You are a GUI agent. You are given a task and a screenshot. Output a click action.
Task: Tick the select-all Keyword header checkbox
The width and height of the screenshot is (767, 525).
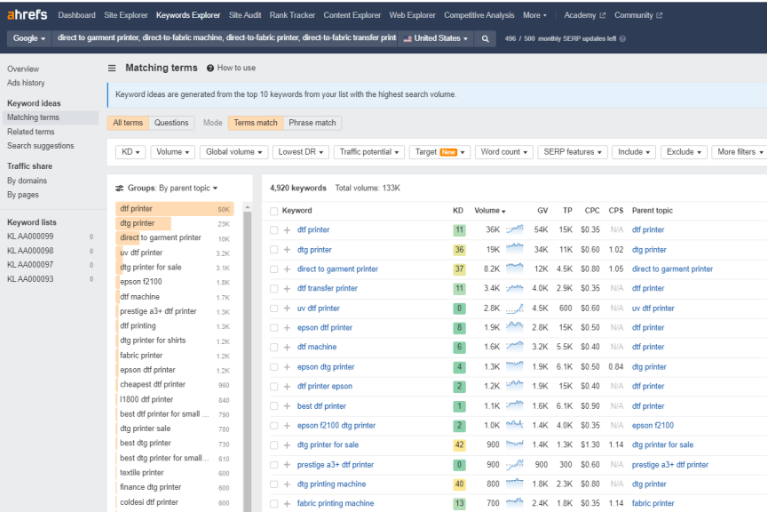click(274, 211)
